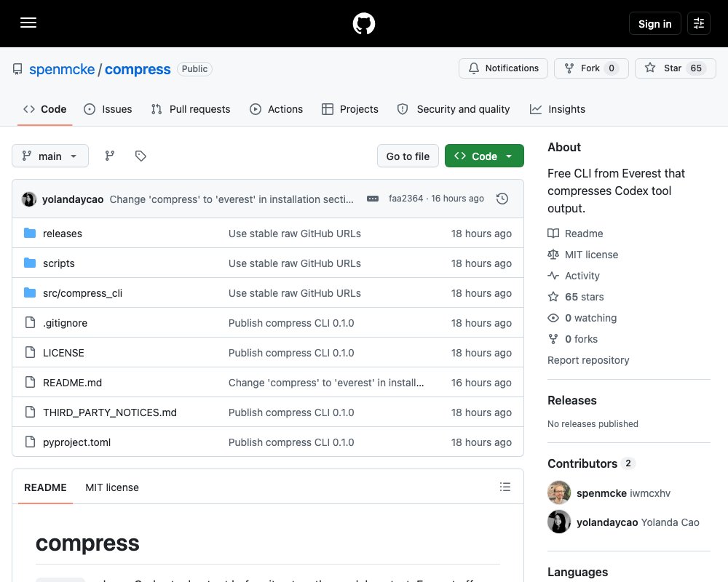The image size is (728, 582).
Task: Open the Releases sidebar heading
Action: coord(572,401)
